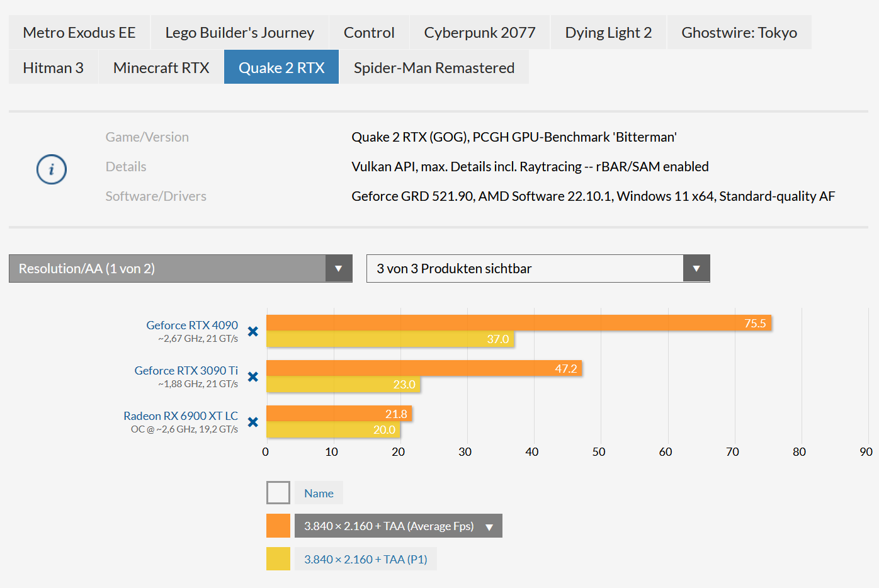
Task: Open the Spider-Man Remastered tab
Action: coord(434,67)
